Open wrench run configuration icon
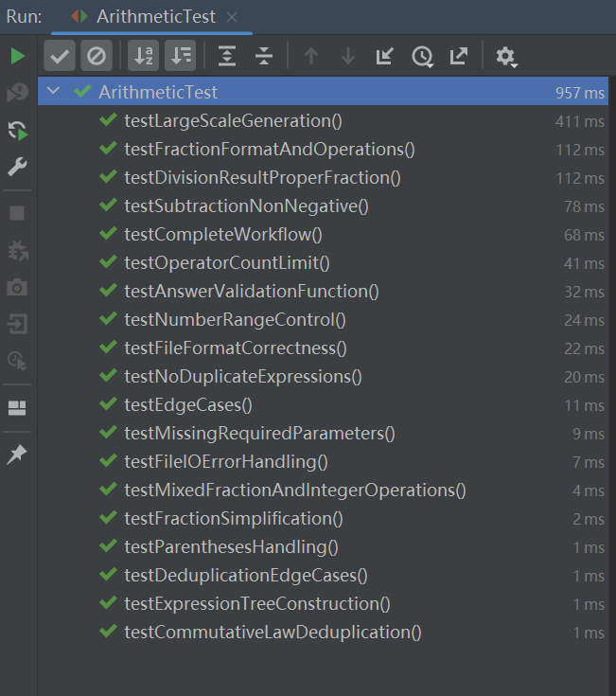616x696 pixels. [17, 168]
